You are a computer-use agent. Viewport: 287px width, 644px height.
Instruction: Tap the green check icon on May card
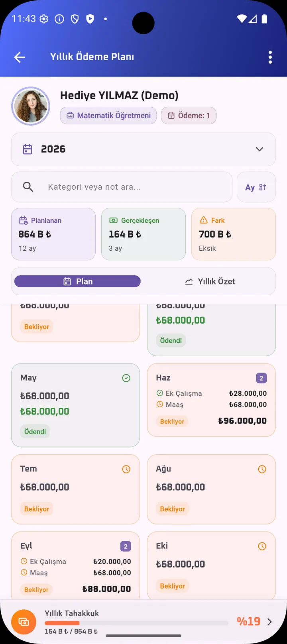[126, 378]
